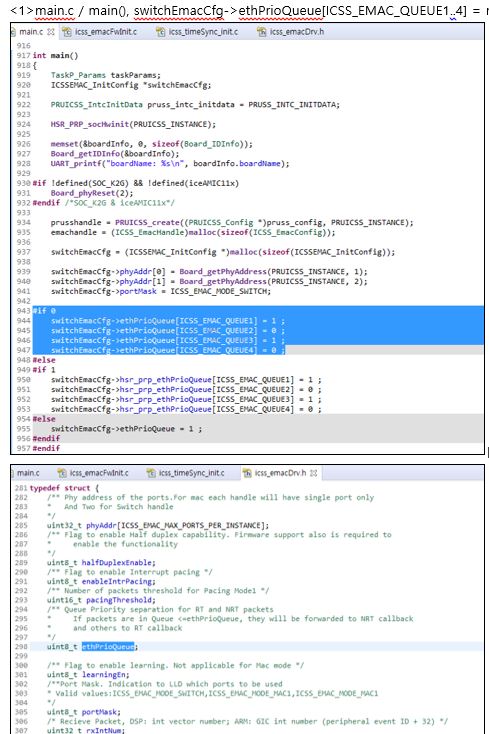Close the main.c tab in upper editor
Image resolution: width=489 pixels, height=734 pixels.
coord(51,32)
